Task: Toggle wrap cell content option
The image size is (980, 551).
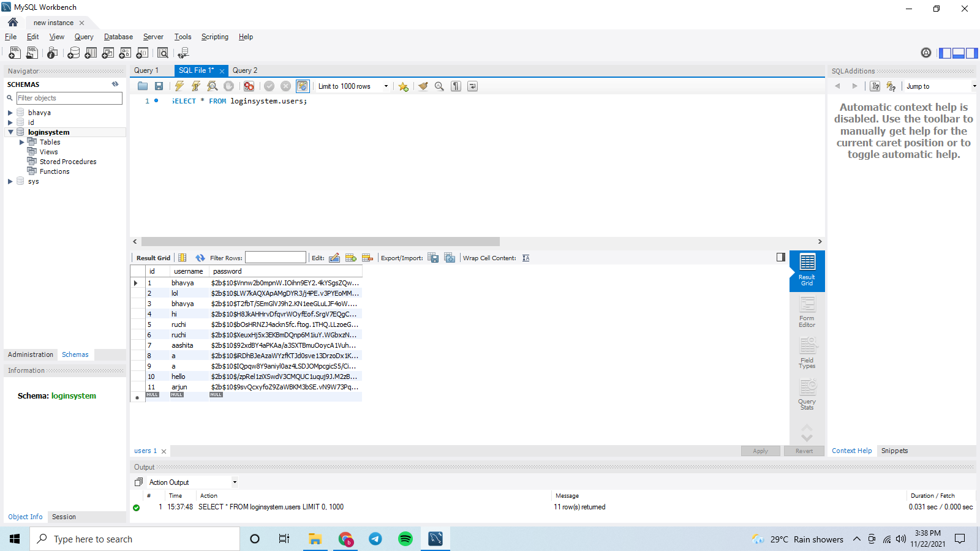Action: coord(526,258)
